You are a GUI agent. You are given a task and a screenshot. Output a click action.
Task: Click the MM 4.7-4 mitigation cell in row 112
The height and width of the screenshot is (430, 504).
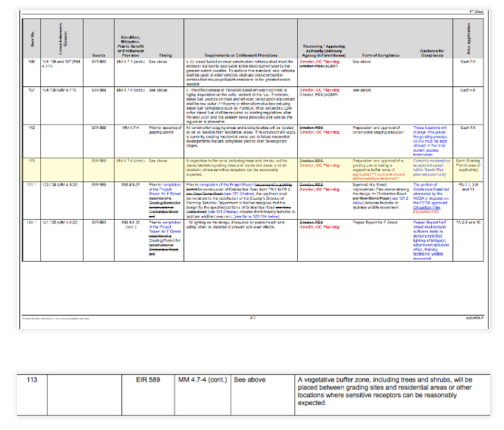[131, 128]
